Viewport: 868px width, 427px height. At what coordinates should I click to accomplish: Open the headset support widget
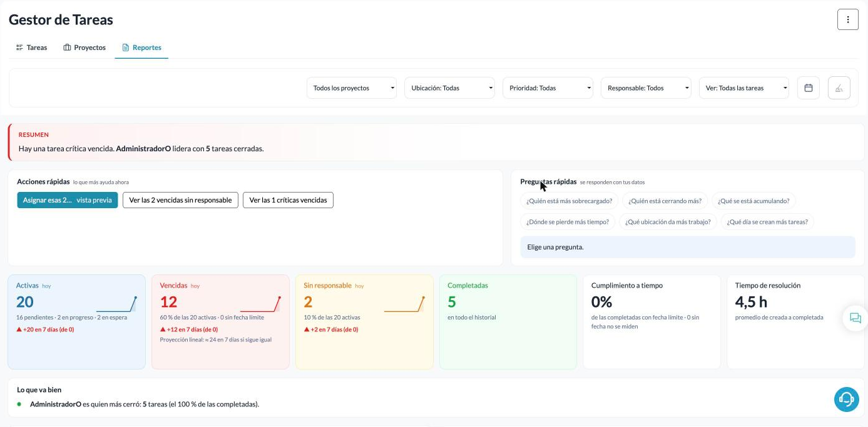tap(846, 399)
